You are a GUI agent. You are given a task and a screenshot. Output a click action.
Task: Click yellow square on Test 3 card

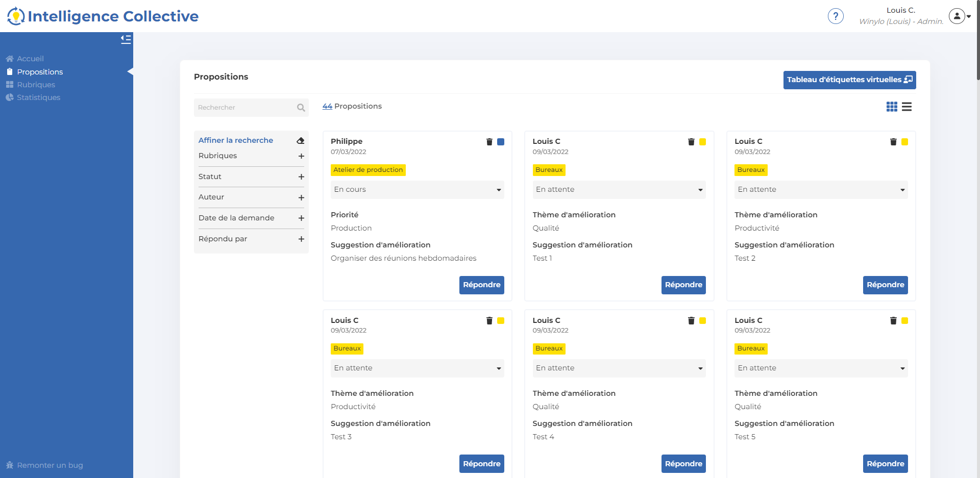point(501,320)
